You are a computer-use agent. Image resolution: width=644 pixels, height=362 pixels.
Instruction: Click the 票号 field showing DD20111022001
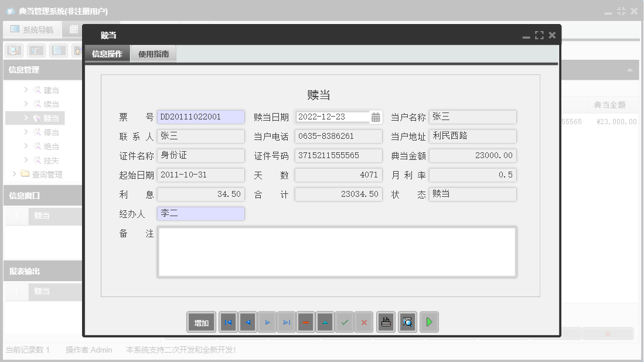(200, 117)
